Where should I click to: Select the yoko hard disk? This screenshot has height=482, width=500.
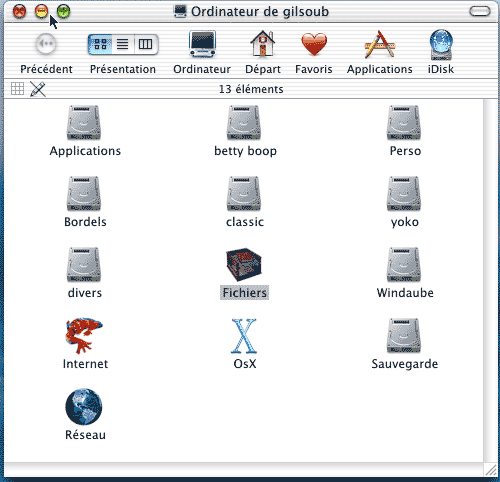pos(404,194)
